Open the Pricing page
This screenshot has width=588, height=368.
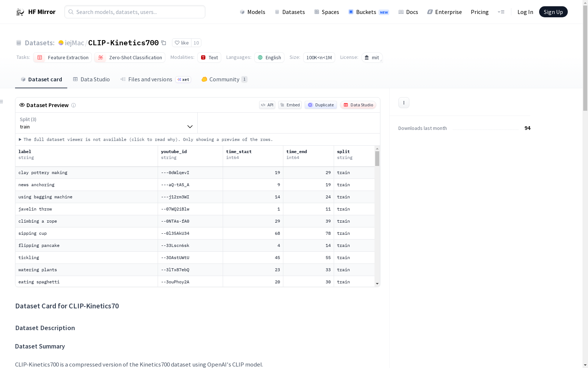click(480, 12)
